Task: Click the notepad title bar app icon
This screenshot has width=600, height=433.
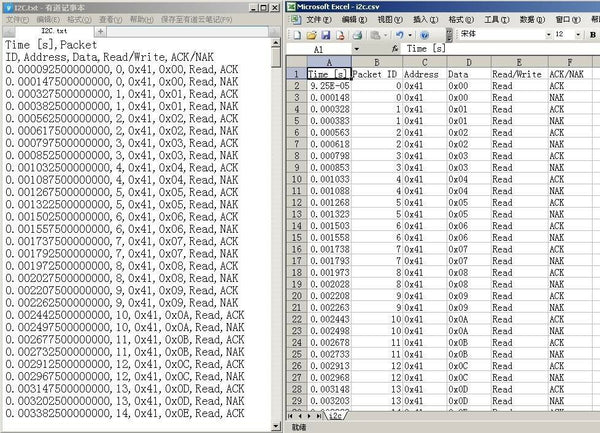Action: (8, 7)
